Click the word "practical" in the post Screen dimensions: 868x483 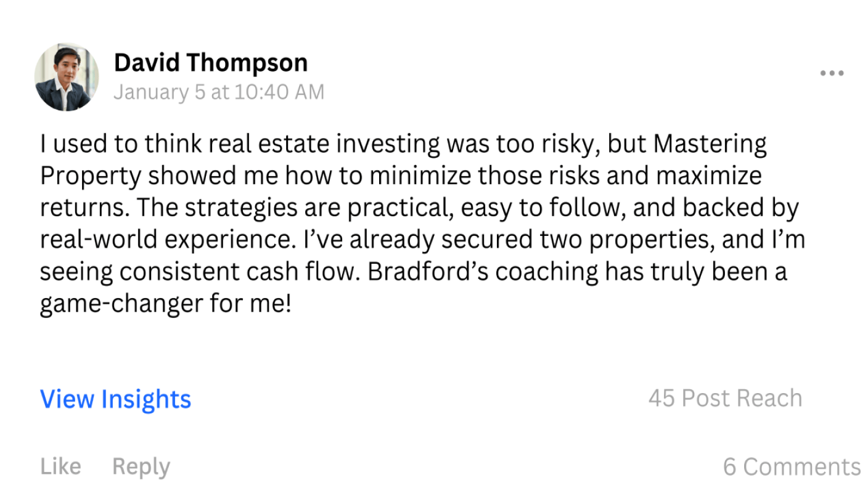pos(398,208)
